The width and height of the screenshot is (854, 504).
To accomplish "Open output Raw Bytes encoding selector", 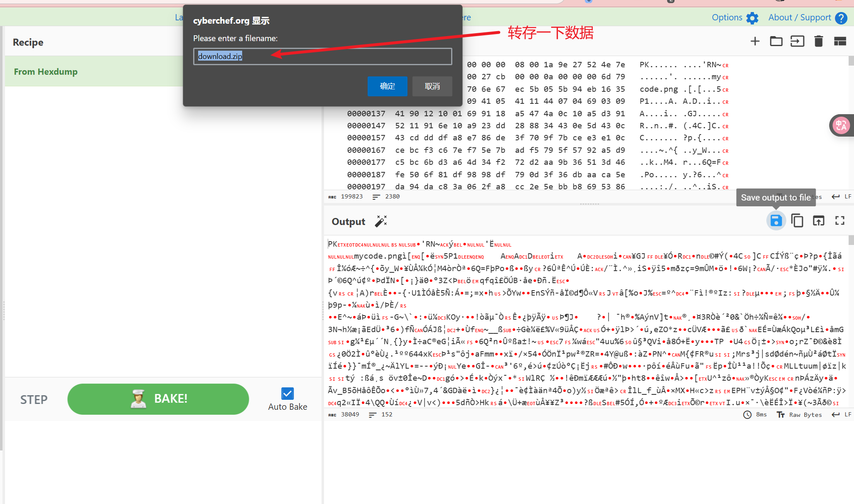I will [799, 415].
